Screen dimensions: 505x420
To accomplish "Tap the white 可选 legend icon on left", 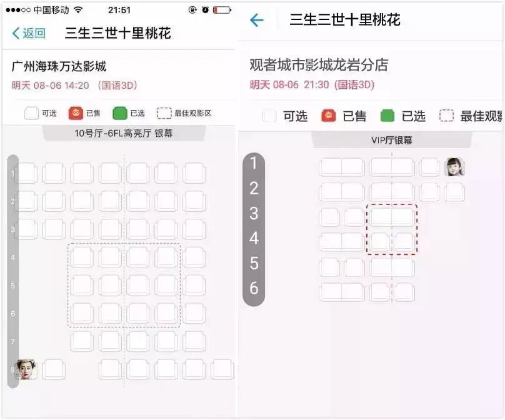I will [31, 113].
